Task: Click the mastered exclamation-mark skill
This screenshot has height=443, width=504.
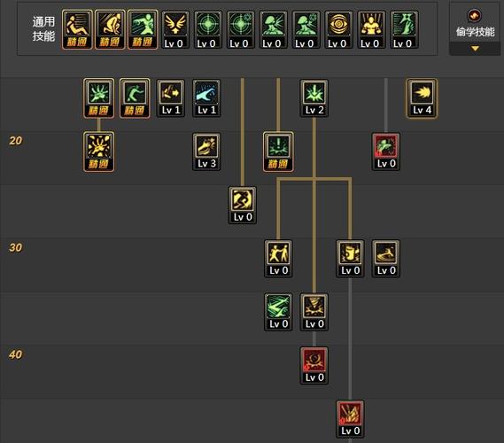Action: coord(278,152)
